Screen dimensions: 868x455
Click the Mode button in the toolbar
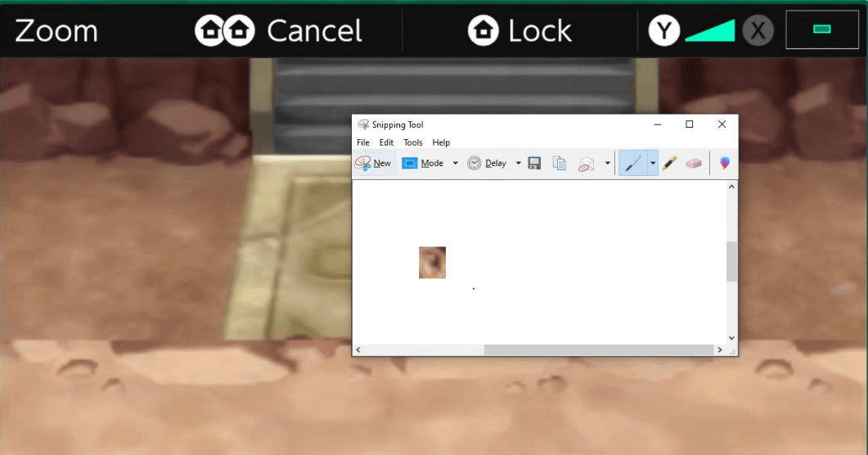pos(423,164)
